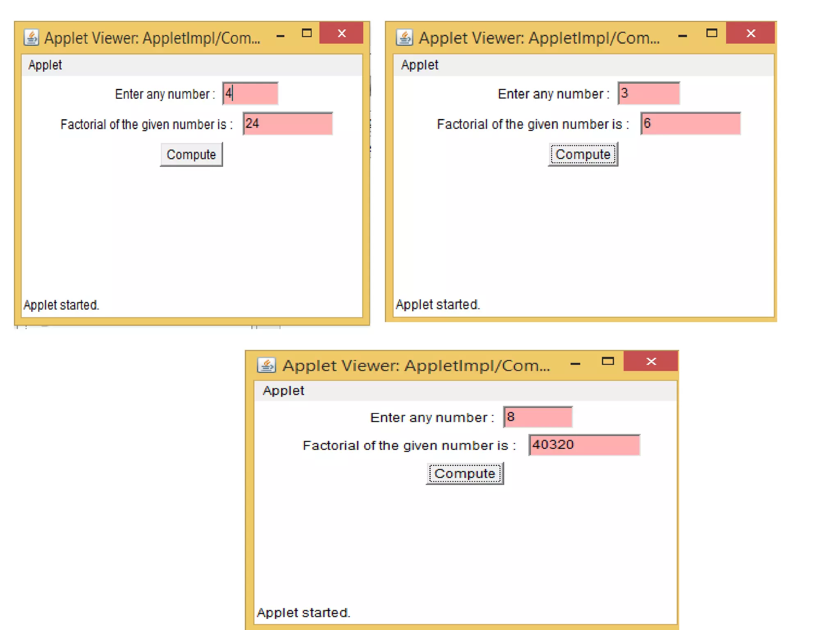Click the Java icon in the window with input 4
The height and width of the screenshot is (630, 840).
pyautogui.click(x=31, y=37)
